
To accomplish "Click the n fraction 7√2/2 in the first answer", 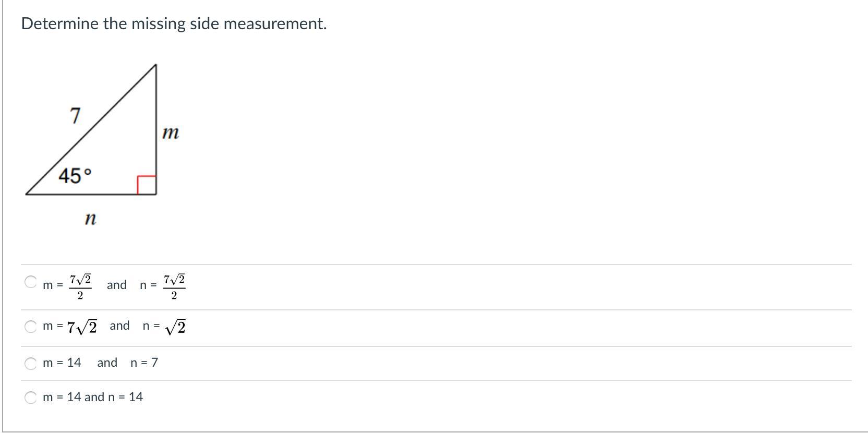I will click(174, 286).
